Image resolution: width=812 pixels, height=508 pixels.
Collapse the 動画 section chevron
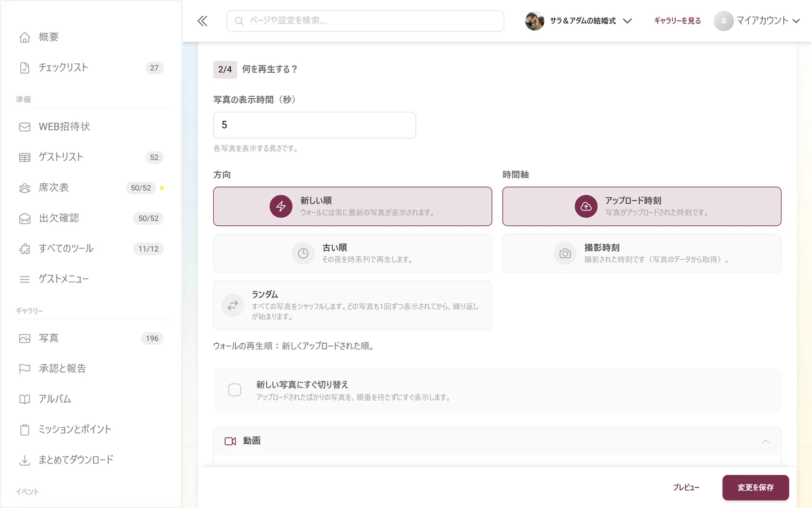click(765, 441)
